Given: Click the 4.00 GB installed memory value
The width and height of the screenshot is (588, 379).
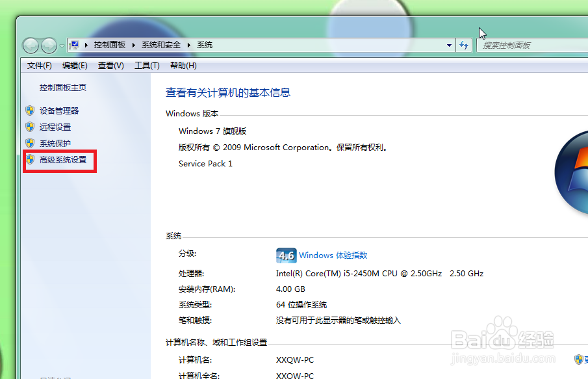Looking at the screenshot, I should pyautogui.click(x=290, y=289).
